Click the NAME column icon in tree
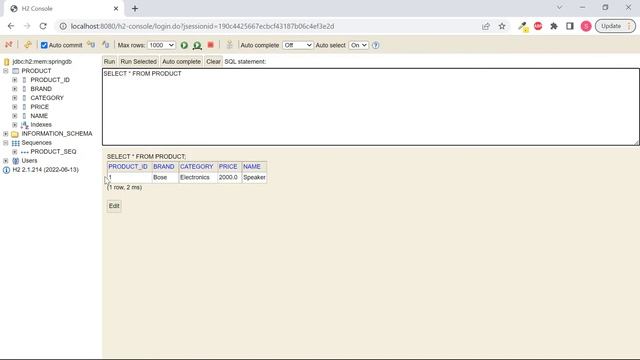 click(24, 116)
